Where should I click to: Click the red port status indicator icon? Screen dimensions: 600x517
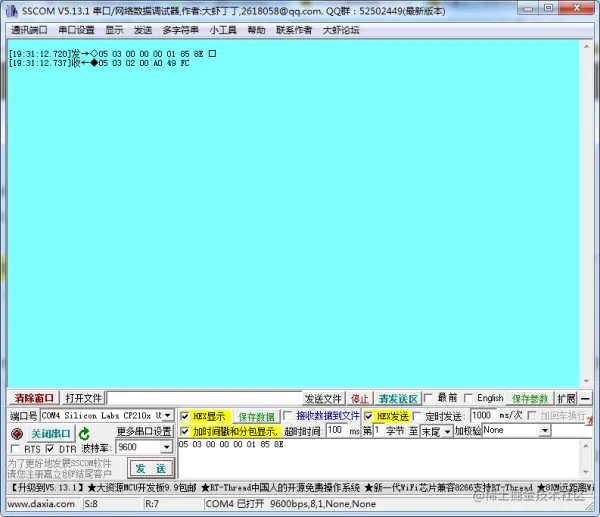pyautogui.click(x=17, y=434)
